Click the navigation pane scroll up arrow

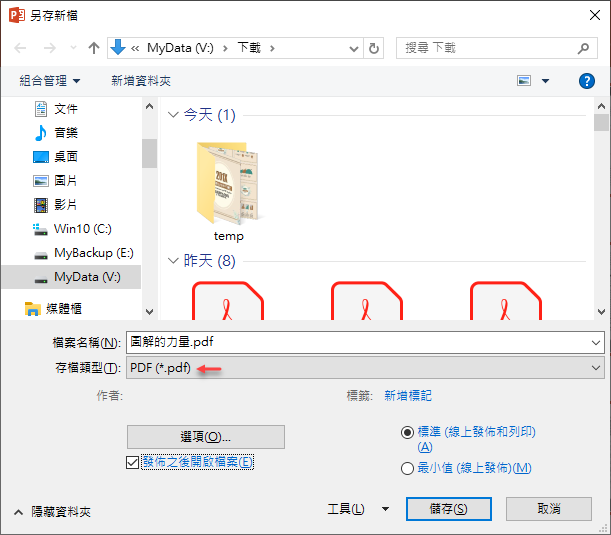click(149, 106)
